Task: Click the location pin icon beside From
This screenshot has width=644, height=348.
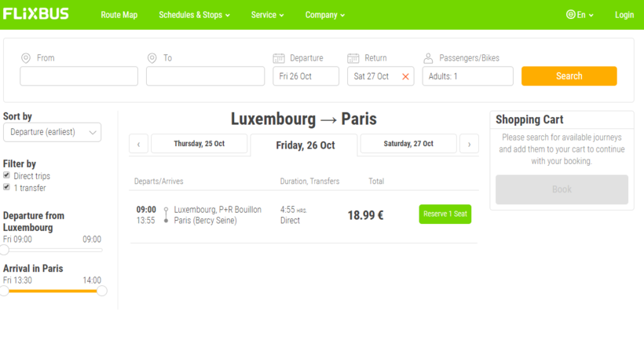Action: point(26,58)
